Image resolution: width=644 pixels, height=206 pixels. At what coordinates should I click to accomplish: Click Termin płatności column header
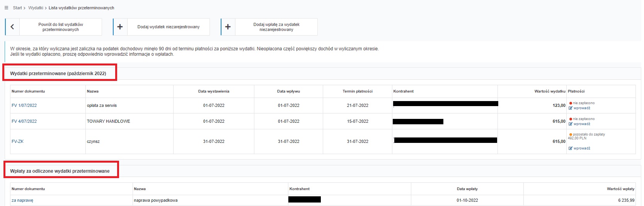(x=358, y=91)
